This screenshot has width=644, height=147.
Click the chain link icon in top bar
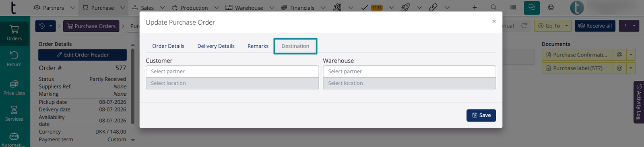(x=433, y=8)
